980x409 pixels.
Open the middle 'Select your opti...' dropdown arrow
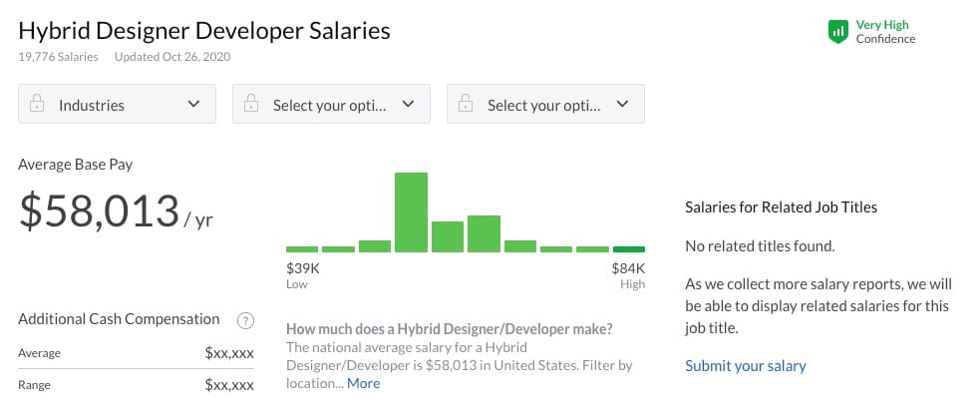tap(408, 104)
